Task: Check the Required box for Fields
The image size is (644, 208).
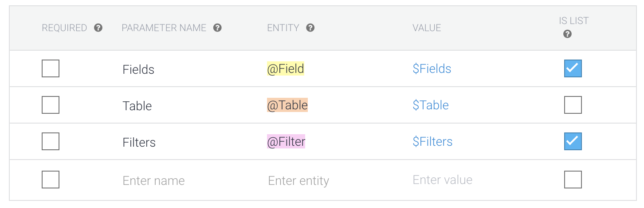Action: (x=51, y=69)
